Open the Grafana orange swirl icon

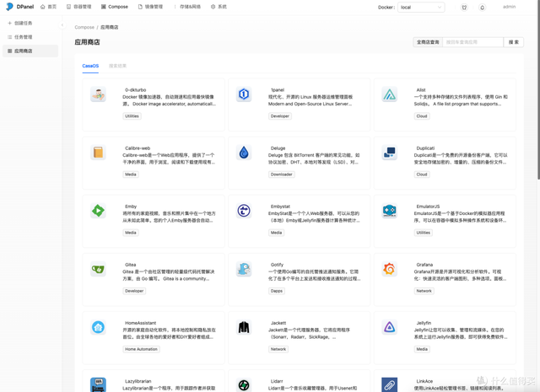point(390,269)
